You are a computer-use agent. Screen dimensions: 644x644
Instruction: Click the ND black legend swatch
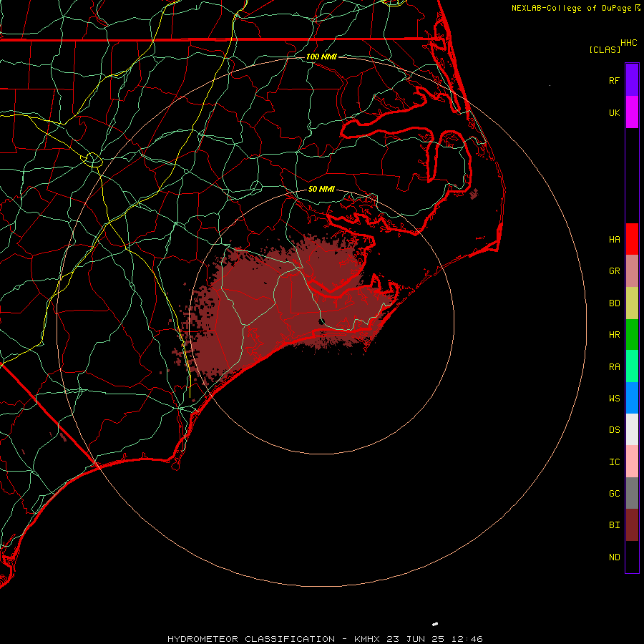632,557
